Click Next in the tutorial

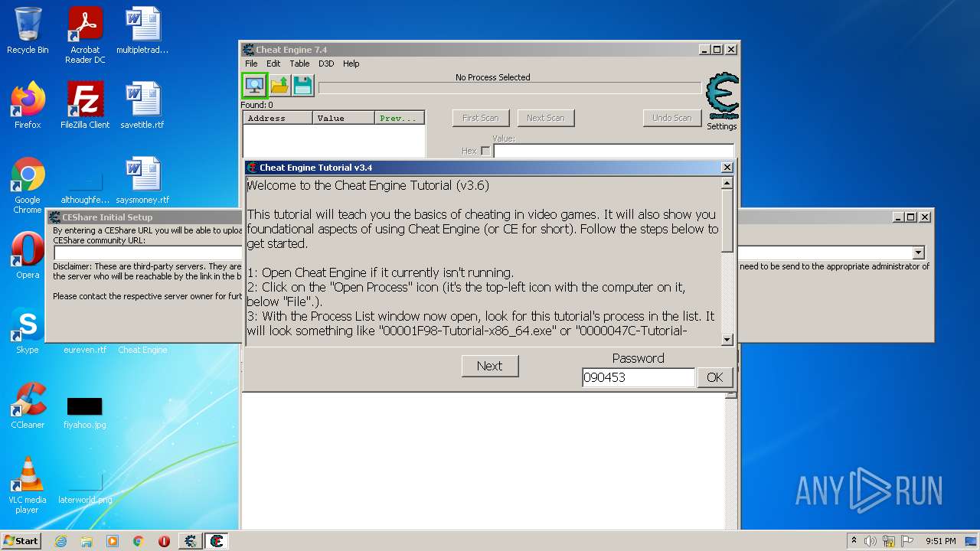pyautogui.click(x=490, y=366)
